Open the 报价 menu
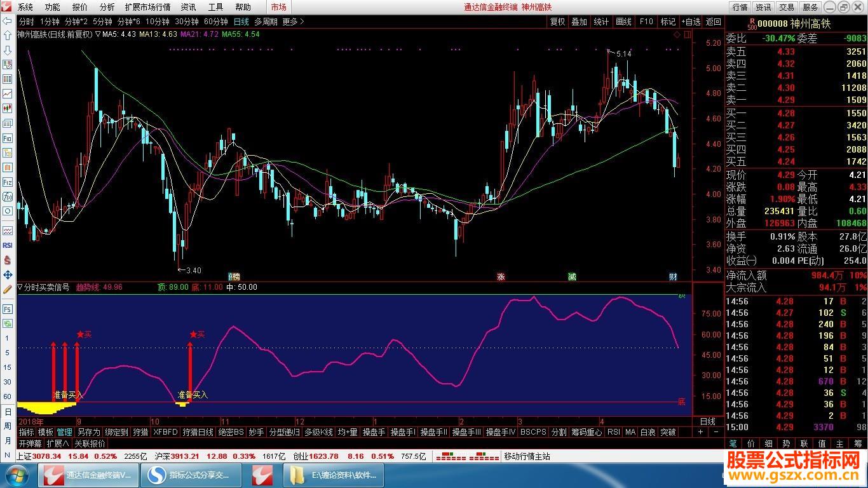Image resolution: width=868 pixels, height=488 pixels. pos(80,7)
